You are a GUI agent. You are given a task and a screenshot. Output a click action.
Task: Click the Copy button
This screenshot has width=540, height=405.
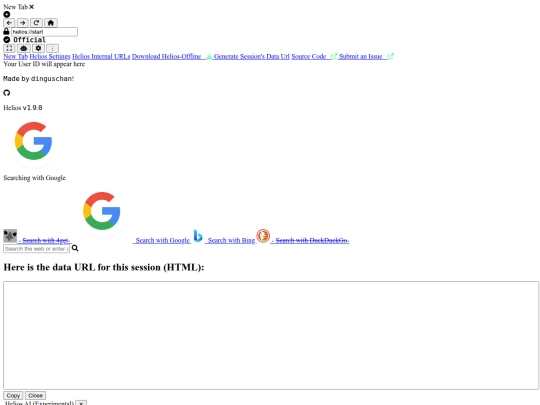click(13, 395)
